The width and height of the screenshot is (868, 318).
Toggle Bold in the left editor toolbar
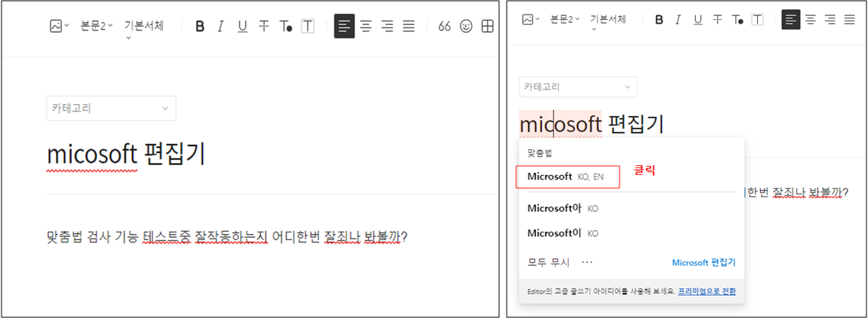tap(201, 26)
